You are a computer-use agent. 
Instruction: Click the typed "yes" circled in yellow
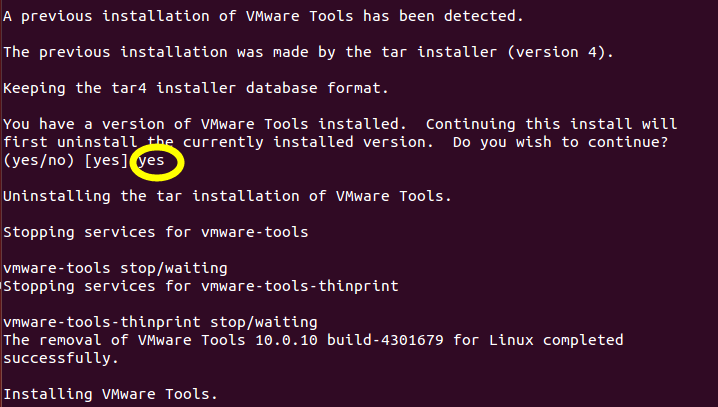coord(151,160)
